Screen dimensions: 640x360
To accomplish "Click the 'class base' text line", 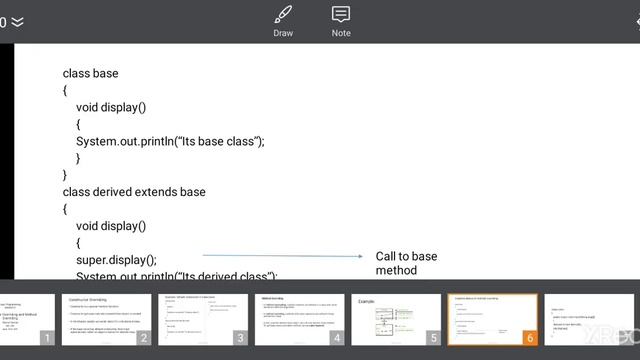I will (91, 73).
